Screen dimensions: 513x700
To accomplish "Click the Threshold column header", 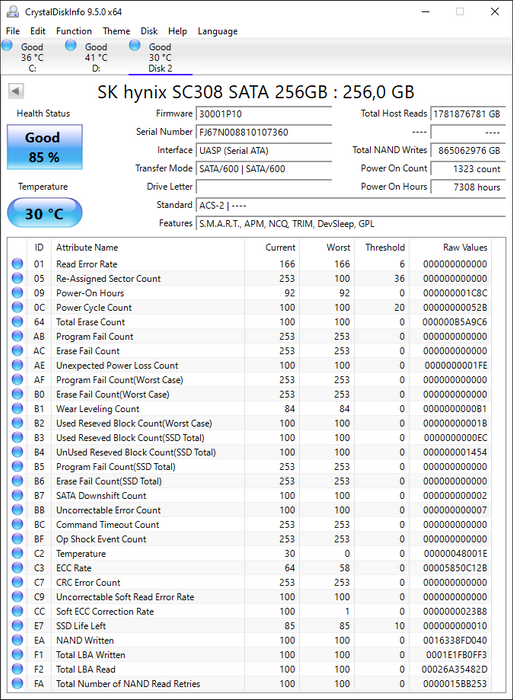I will [x=382, y=247].
